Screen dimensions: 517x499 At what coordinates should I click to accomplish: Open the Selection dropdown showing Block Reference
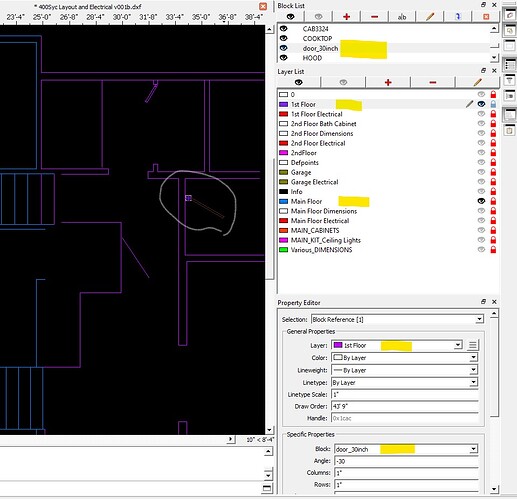397,319
